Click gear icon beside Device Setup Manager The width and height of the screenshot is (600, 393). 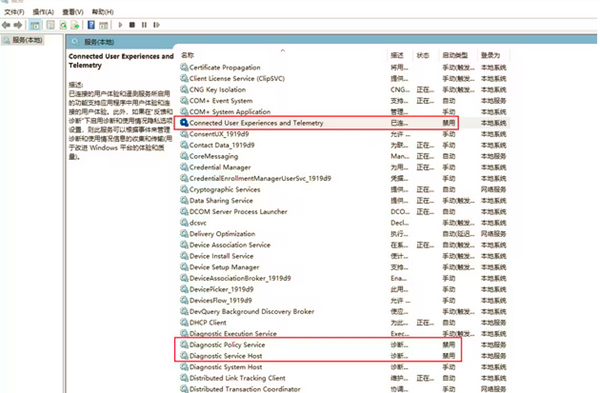pyautogui.click(x=184, y=267)
